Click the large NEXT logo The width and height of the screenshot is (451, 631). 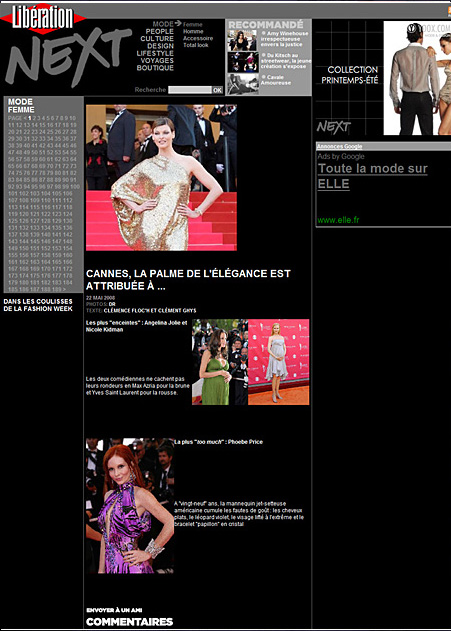pos(68,58)
